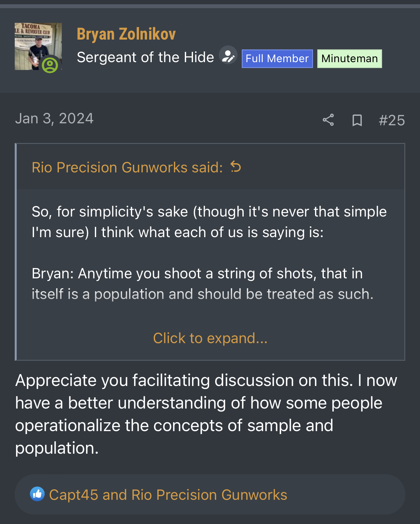View Bryan Zolnikov's avatar photo
The height and width of the screenshot is (524, 420).
pyautogui.click(x=38, y=46)
